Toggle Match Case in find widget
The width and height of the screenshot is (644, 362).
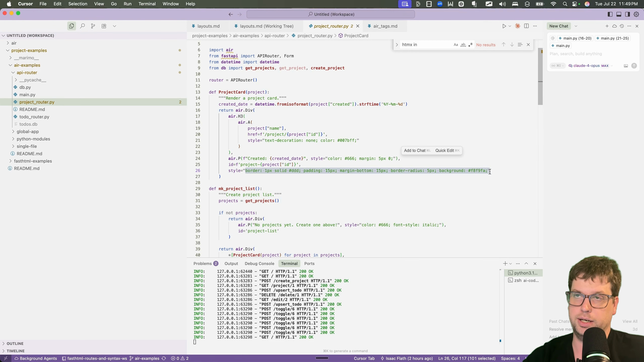point(456,45)
